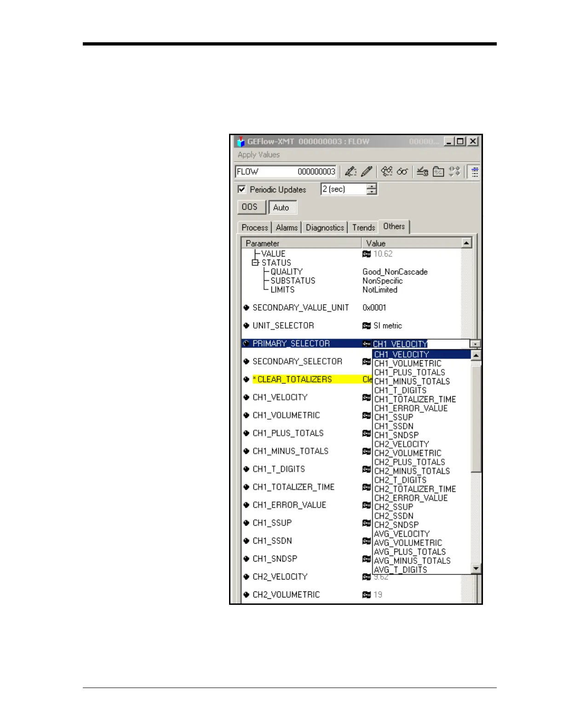The height and width of the screenshot is (728, 563).
Task: Click the plus/minus folder toolbar icon
Action: pos(438,171)
